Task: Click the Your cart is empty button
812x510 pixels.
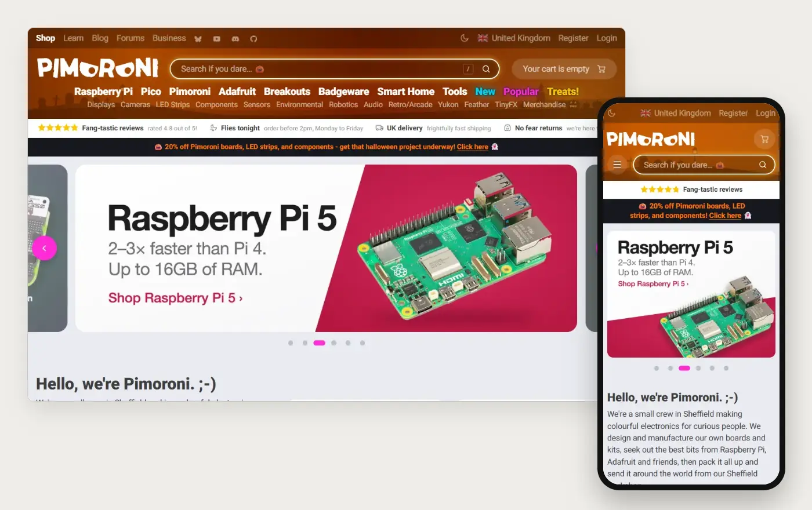Action: tap(564, 69)
